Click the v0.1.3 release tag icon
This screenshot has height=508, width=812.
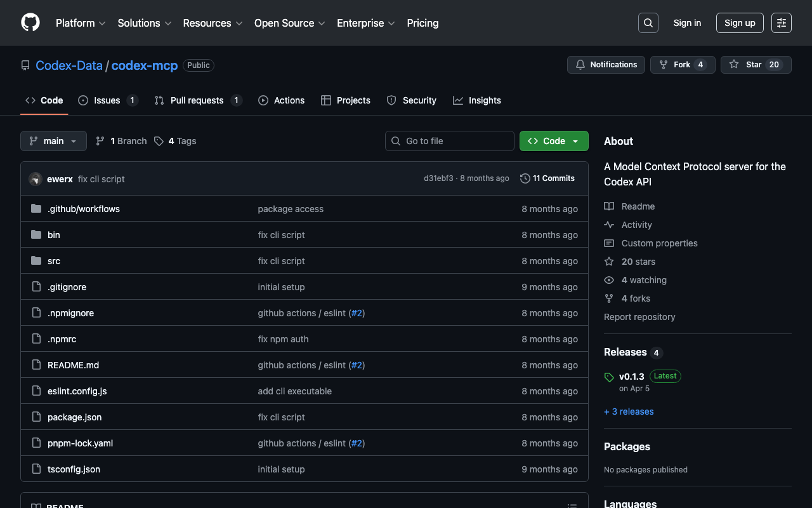coord(609,377)
